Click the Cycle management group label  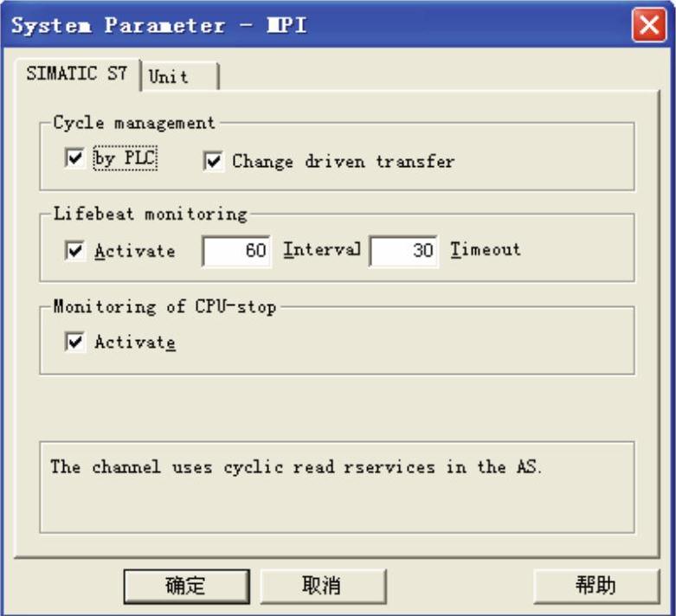coord(134,123)
